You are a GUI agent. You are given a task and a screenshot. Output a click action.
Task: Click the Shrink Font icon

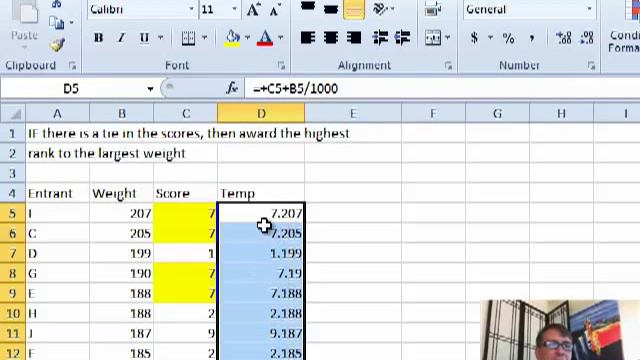point(276,9)
